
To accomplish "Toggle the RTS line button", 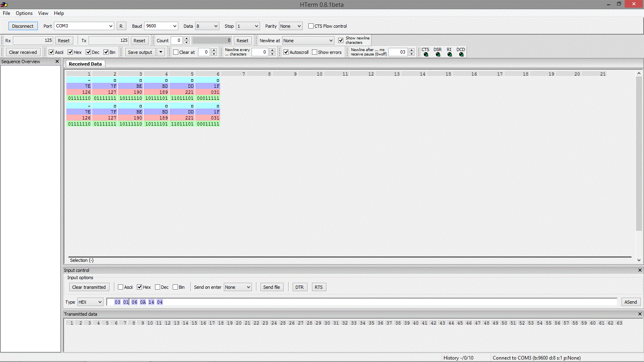I will 319,287.
